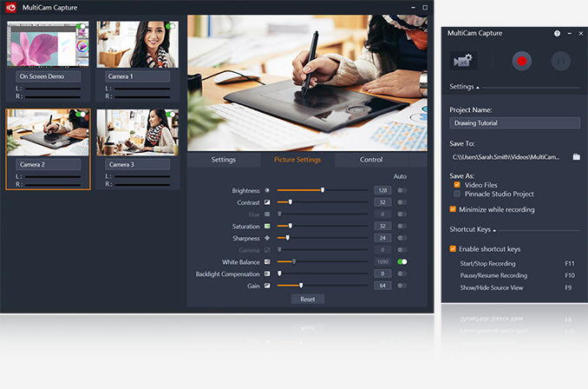
Task: Uncheck Minimize while recording
Action: [453, 209]
